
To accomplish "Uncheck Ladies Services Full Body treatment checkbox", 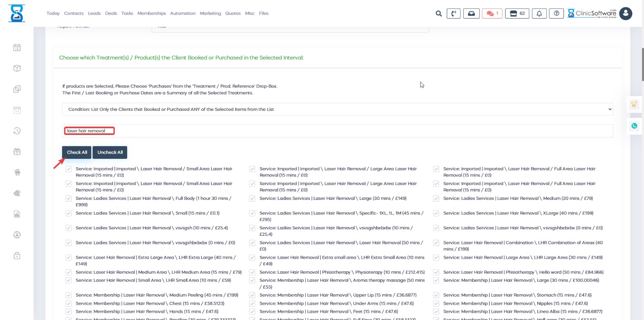I will [x=68, y=199].
